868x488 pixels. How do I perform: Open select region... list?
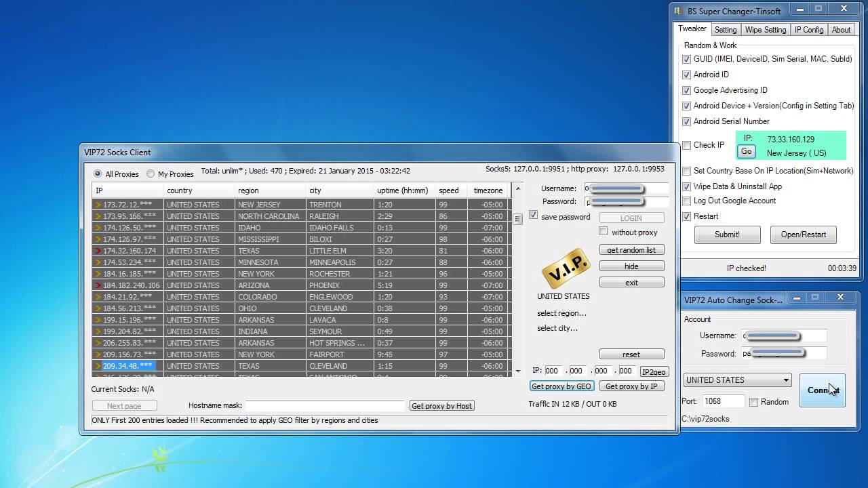561,313
